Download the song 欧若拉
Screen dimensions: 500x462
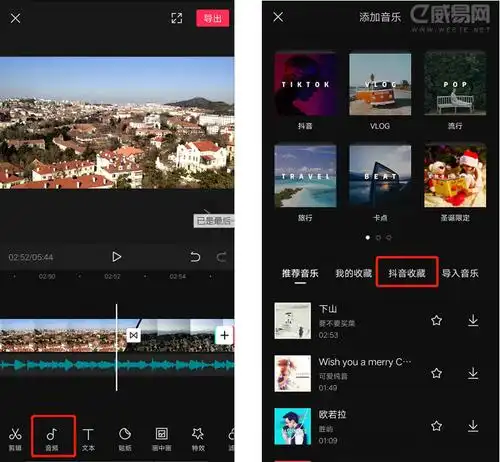tap(473, 426)
